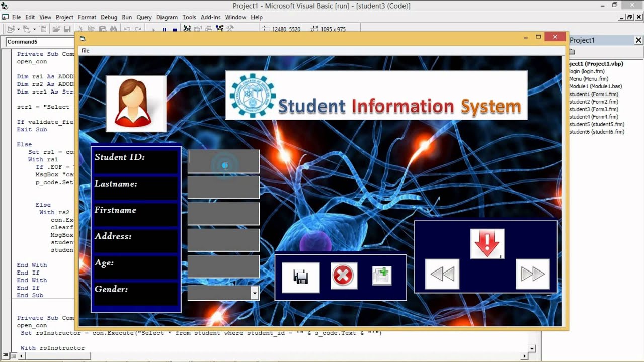Open the Window menu
Image resolution: width=644 pixels, height=362 pixels.
235,17
